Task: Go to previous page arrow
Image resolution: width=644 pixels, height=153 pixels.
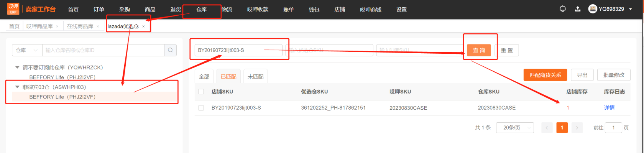Action: coord(547,128)
